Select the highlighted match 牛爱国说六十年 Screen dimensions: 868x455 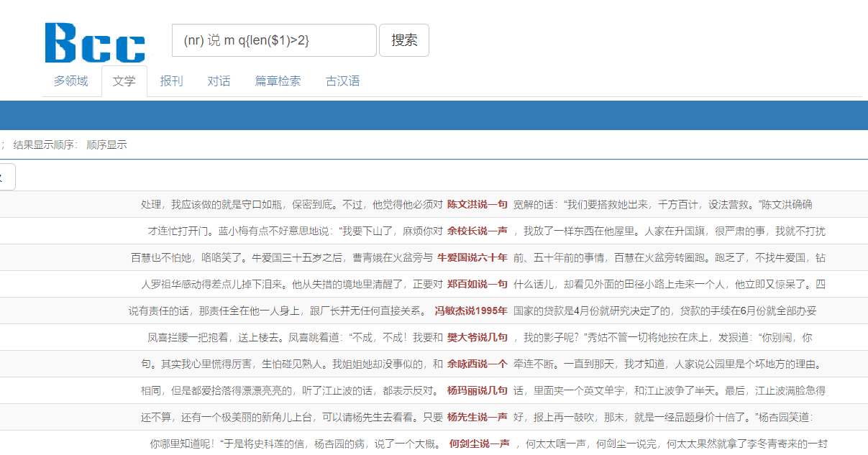[472, 257]
